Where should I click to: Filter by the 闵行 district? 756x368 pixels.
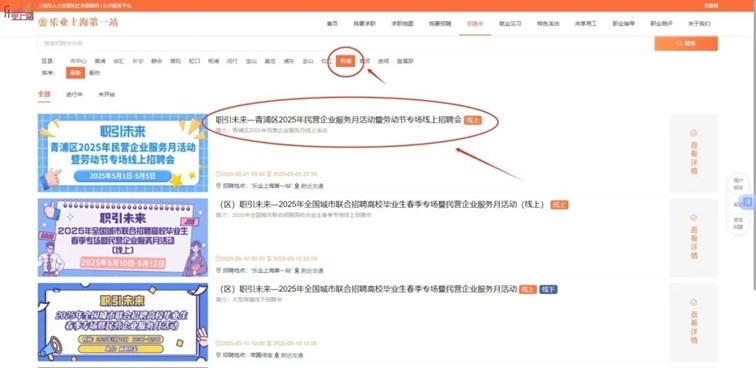232,61
